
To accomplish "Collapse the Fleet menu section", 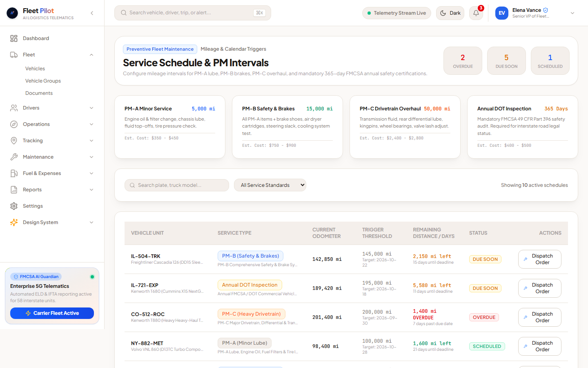I will coord(91,55).
